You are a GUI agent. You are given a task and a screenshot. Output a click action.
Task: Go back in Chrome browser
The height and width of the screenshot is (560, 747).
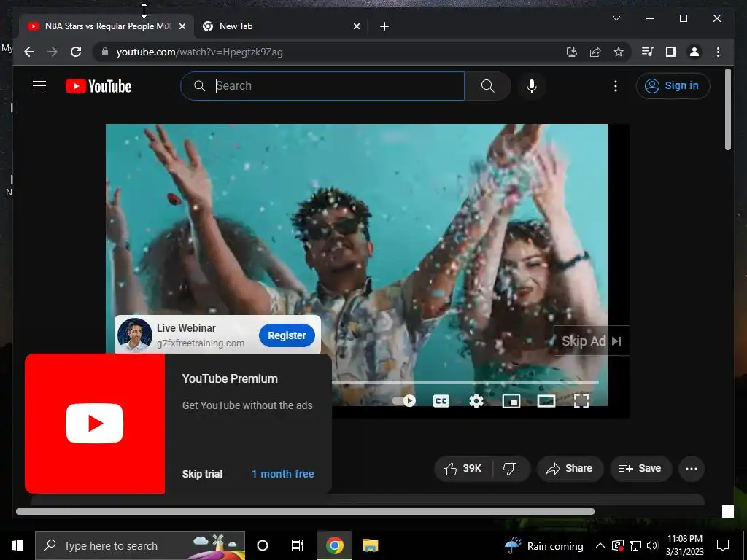tap(29, 52)
